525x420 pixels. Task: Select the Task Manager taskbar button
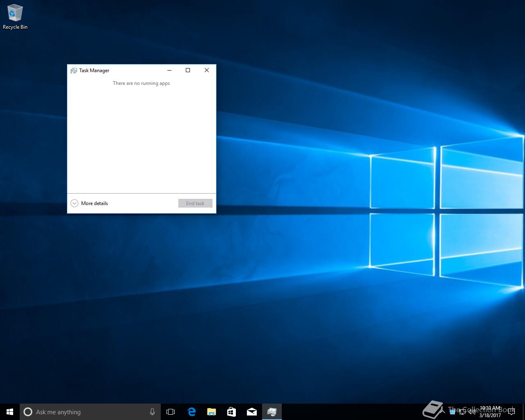[x=272, y=412]
